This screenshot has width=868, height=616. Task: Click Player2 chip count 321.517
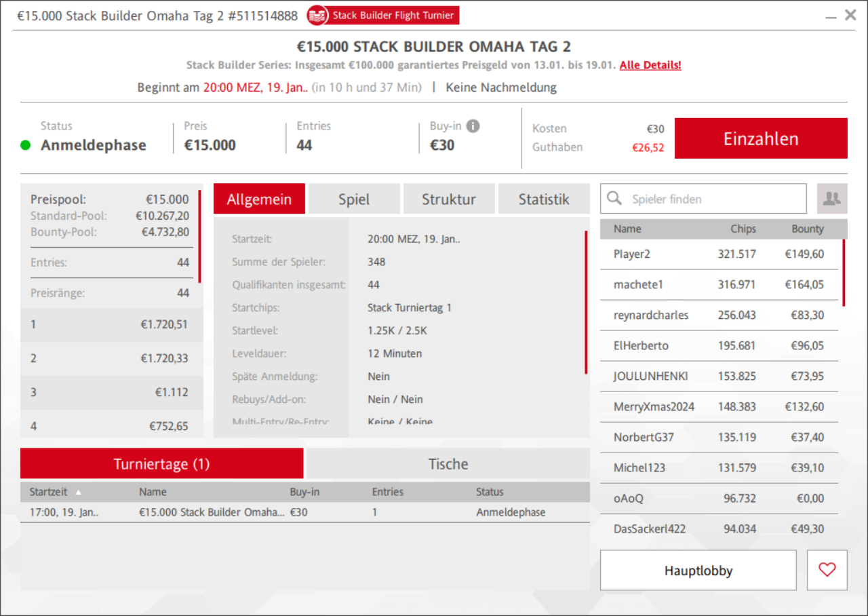click(737, 254)
